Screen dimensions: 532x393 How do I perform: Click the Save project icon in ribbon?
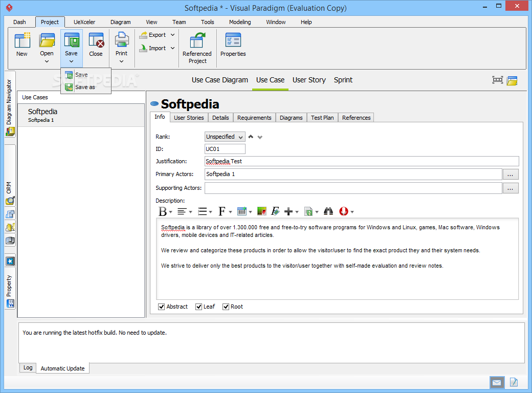pyautogui.click(x=72, y=40)
